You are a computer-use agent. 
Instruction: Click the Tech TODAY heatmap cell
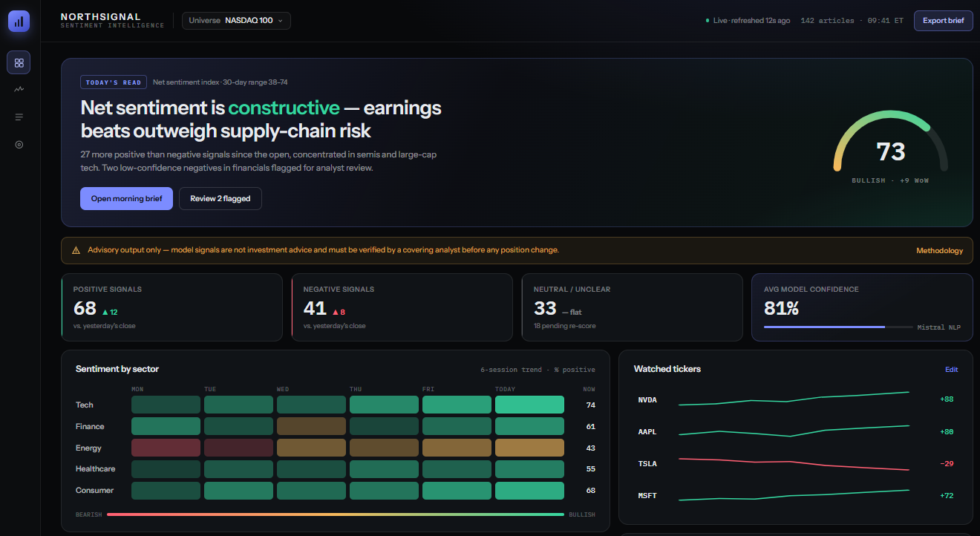click(x=529, y=405)
